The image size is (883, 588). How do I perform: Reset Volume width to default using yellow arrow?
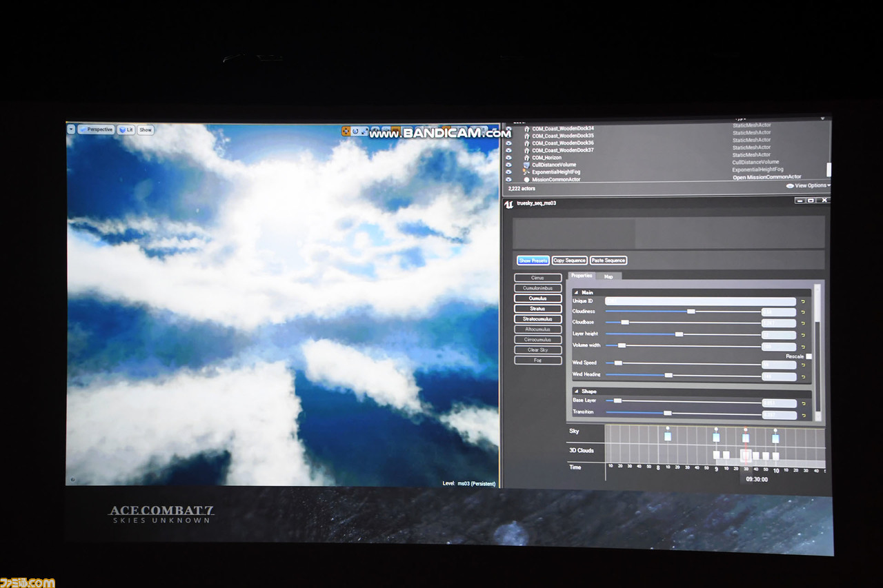click(803, 347)
